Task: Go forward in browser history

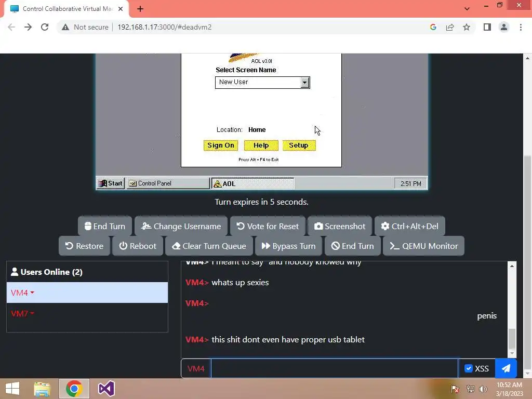Action: [x=28, y=27]
